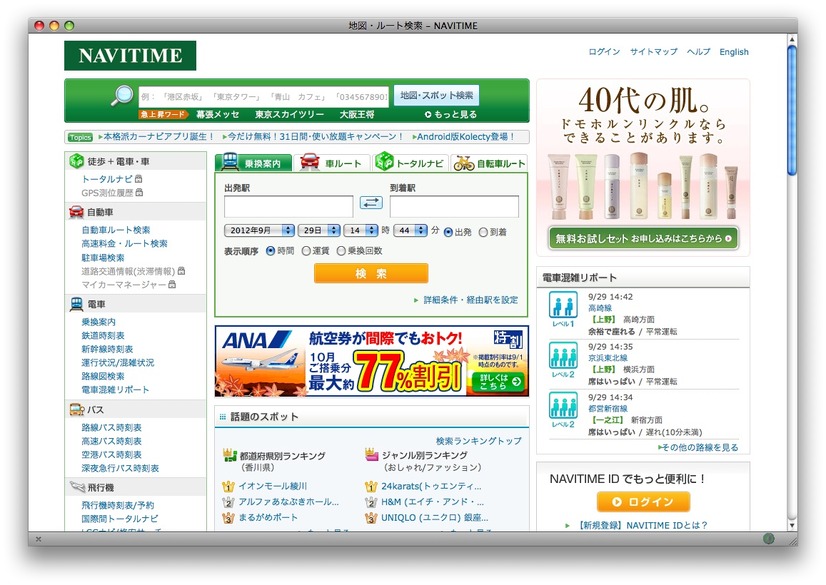Click status icon in window bottom bar
Image resolution: width=826 pixels, height=585 pixels.
pyautogui.click(x=769, y=538)
